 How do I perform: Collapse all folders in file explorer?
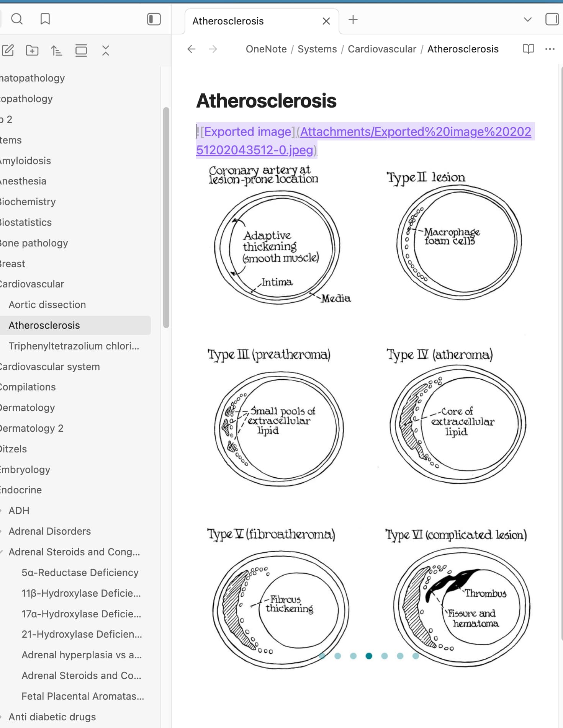coord(106,51)
